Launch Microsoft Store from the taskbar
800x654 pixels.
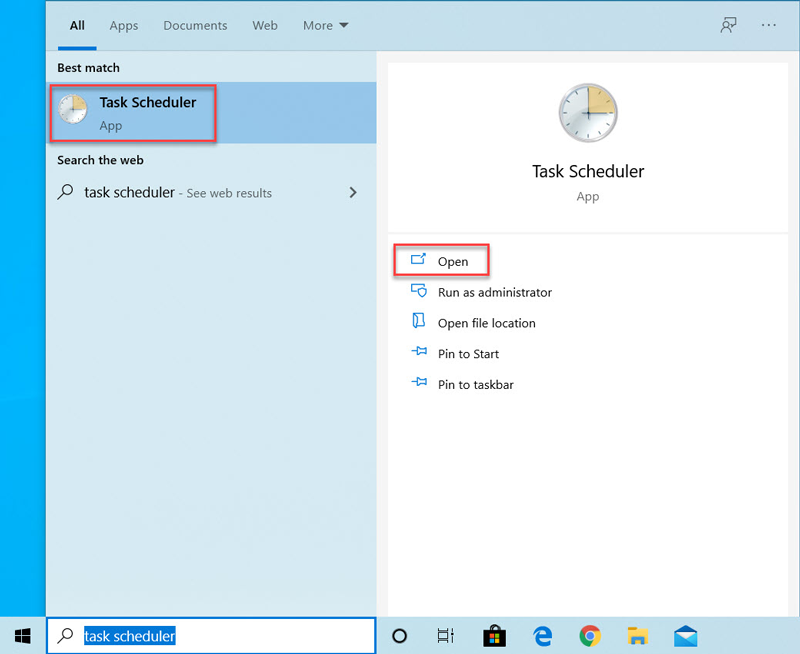pos(494,636)
